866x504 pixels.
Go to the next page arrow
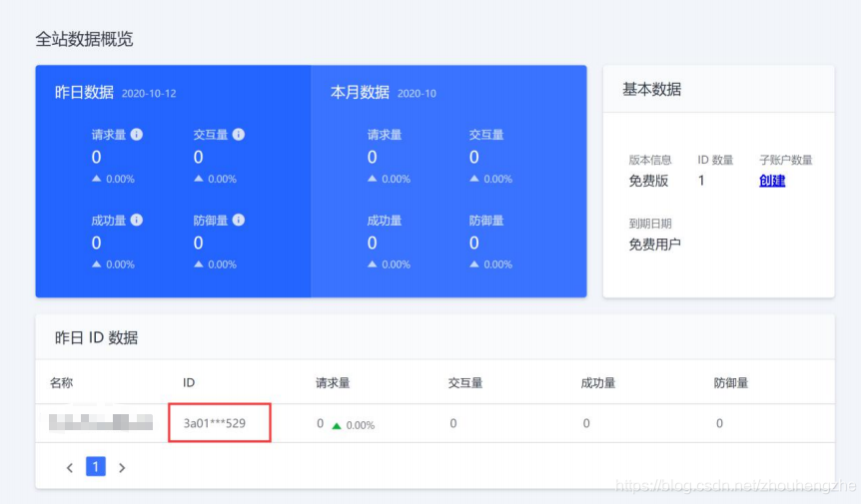click(122, 467)
